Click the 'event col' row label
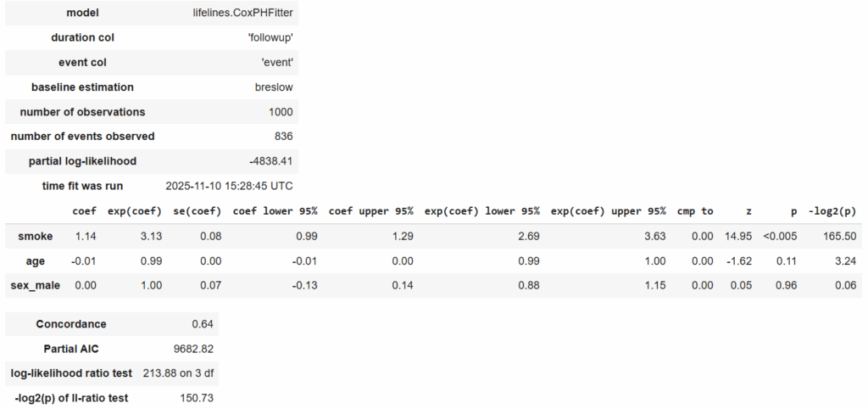Screen dimensions: 868x409 click(x=82, y=63)
